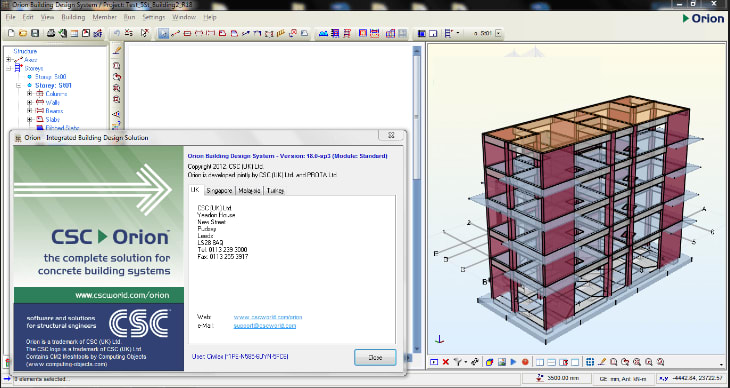Click the Close button in About dialog
This screenshot has height=388, width=730.
click(x=375, y=358)
